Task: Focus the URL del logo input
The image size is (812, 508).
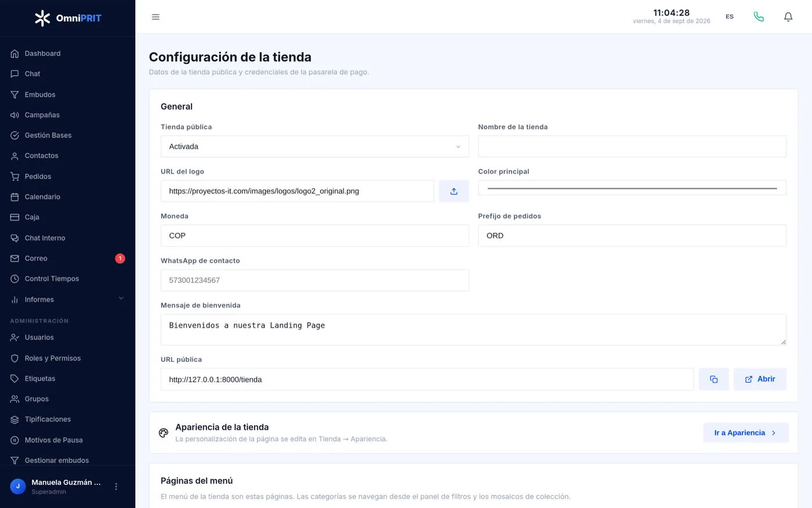Action: (x=297, y=191)
